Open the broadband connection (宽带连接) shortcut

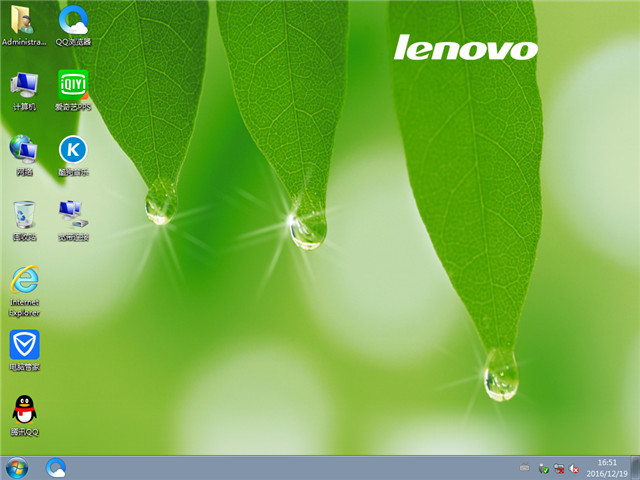(72, 215)
